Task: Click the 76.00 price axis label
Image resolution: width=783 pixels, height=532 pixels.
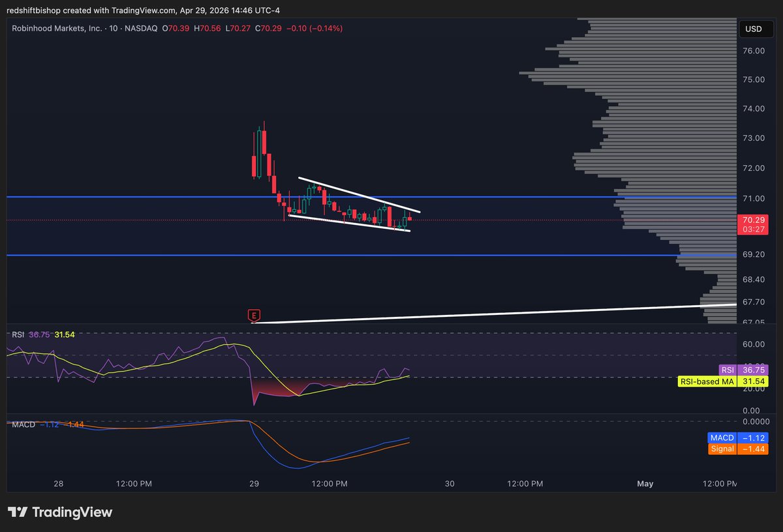Action: 754,51
